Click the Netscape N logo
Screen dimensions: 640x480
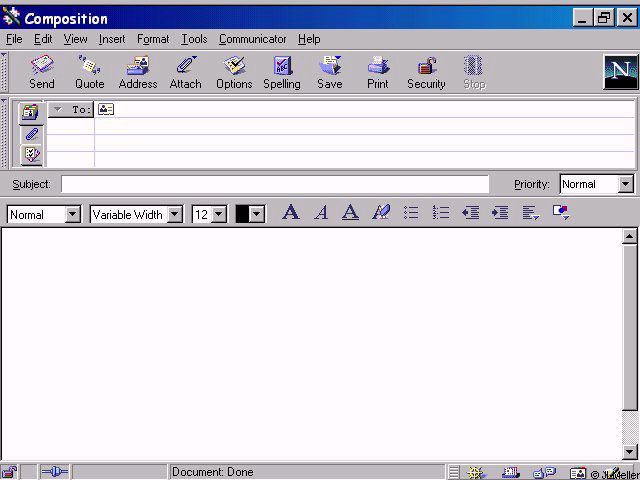point(620,72)
